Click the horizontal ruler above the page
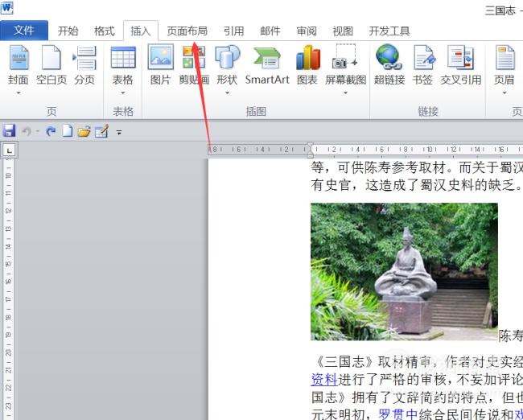 click(365, 150)
